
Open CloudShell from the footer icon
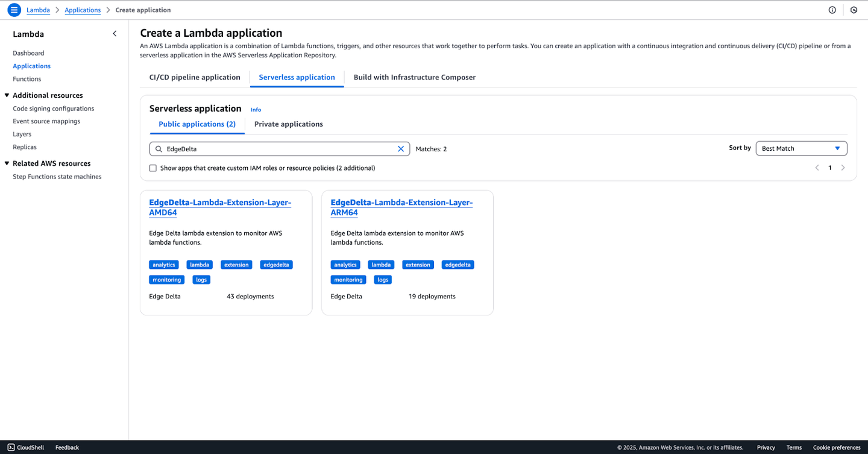pos(11,447)
